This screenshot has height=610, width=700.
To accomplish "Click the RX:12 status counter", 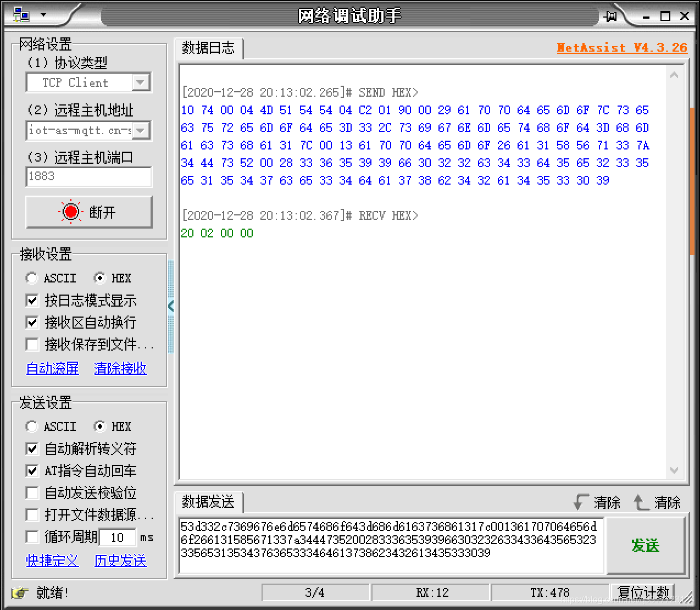I will click(431, 592).
